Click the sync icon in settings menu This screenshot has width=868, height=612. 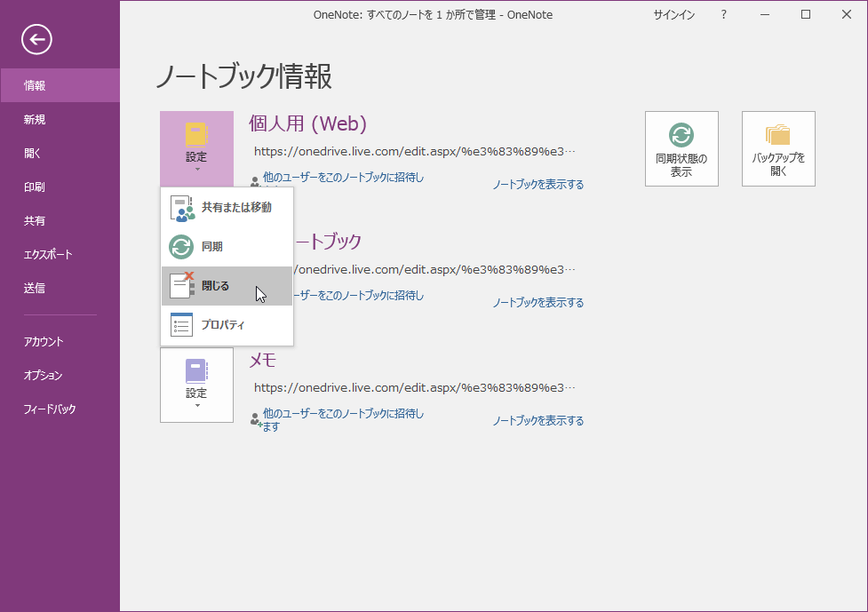pyautogui.click(x=181, y=247)
